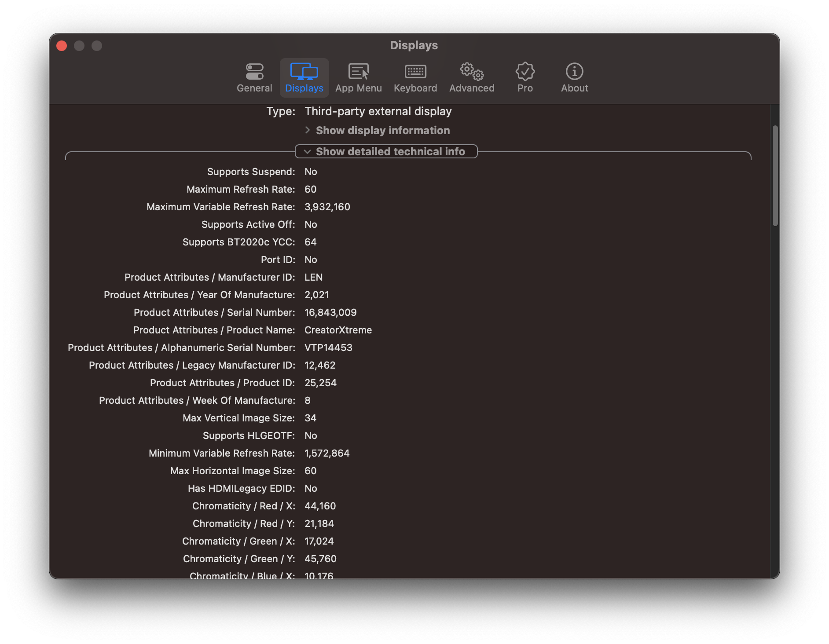Image resolution: width=829 pixels, height=644 pixels.
Task: Switch to the Keyboard tab
Action: click(415, 77)
